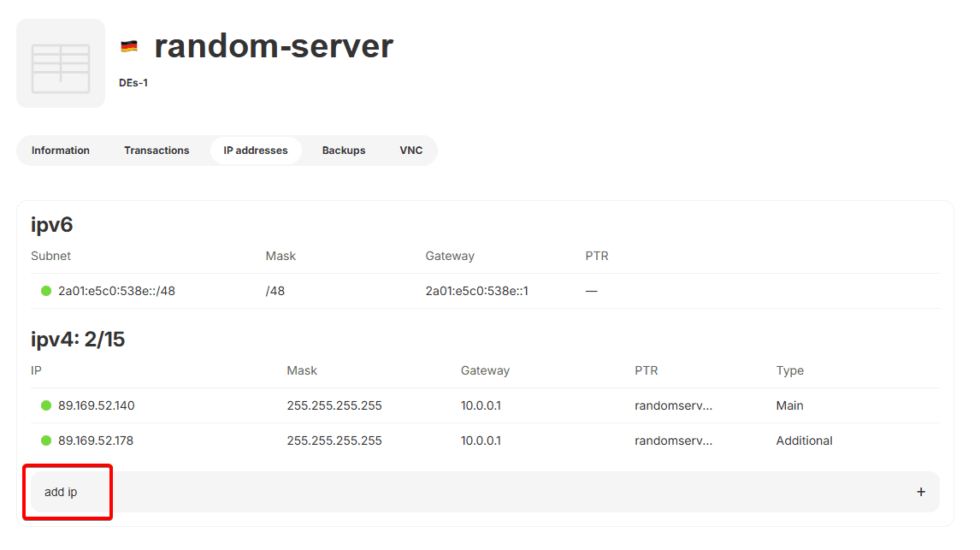This screenshot has width=980, height=550.
Task: Click the add ip button
Action: click(61, 492)
